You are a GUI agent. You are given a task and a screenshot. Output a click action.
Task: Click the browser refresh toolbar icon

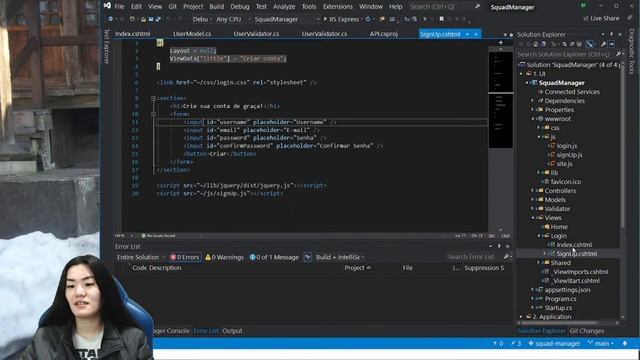coord(368,19)
